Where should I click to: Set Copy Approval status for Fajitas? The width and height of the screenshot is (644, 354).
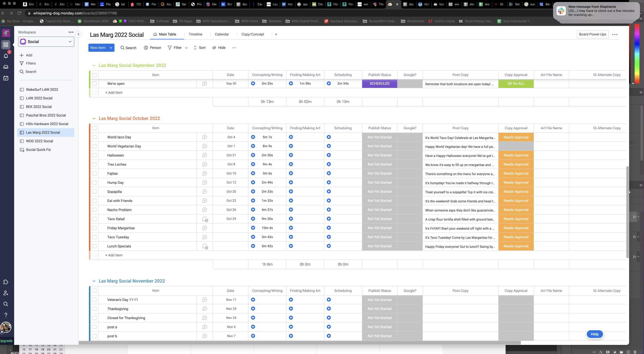pos(516,173)
